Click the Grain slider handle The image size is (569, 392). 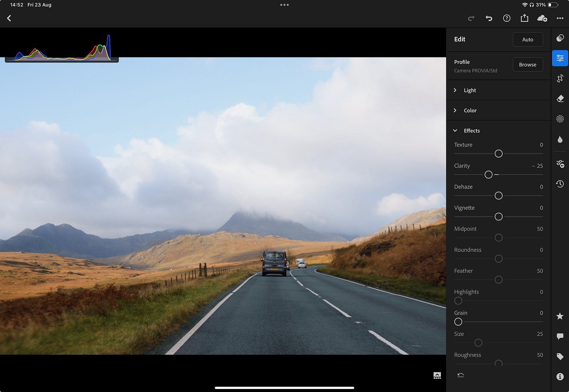point(458,322)
